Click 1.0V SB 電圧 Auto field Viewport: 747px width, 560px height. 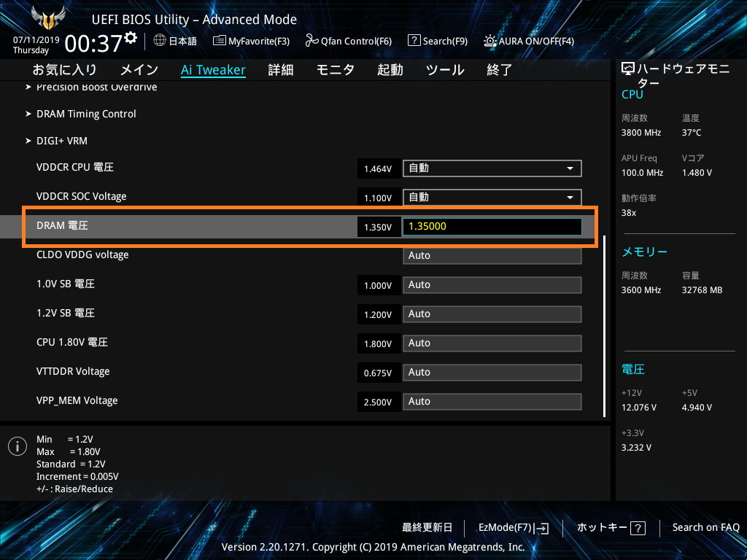[x=492, y=285]
